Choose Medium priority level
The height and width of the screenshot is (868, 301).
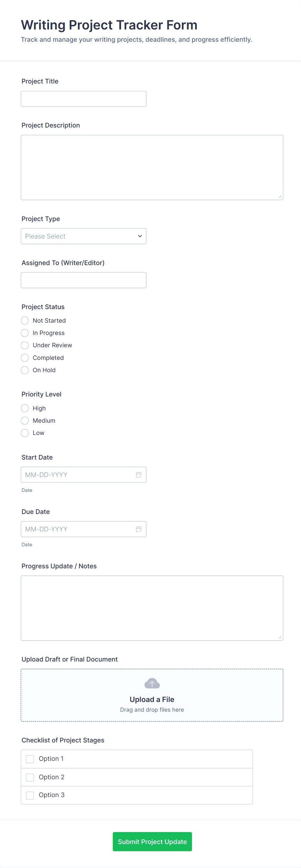pyautogui.click(x=25, y=420)
